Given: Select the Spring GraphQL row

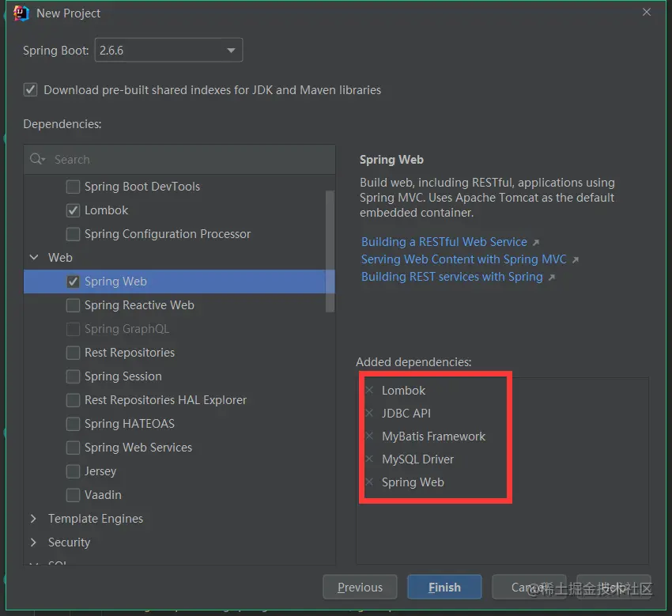Looking at the screenshot, I should (179, 329).
